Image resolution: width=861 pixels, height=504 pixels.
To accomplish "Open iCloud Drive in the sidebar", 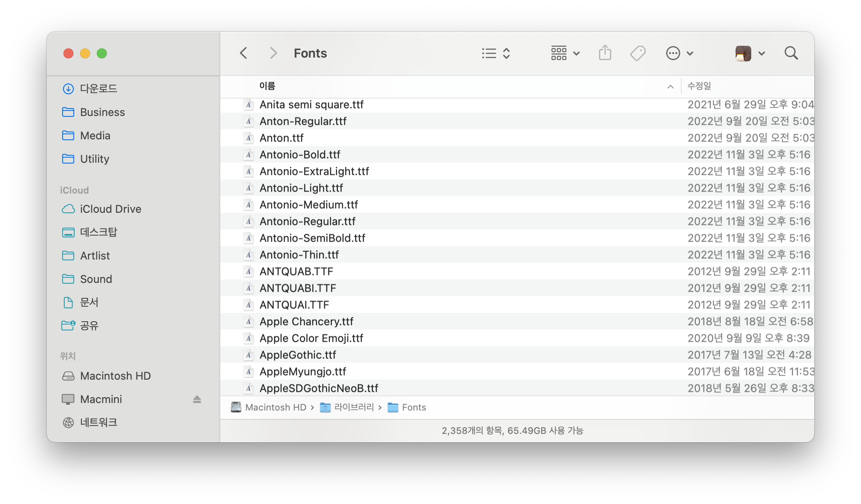I will click(x=110, y=209).
